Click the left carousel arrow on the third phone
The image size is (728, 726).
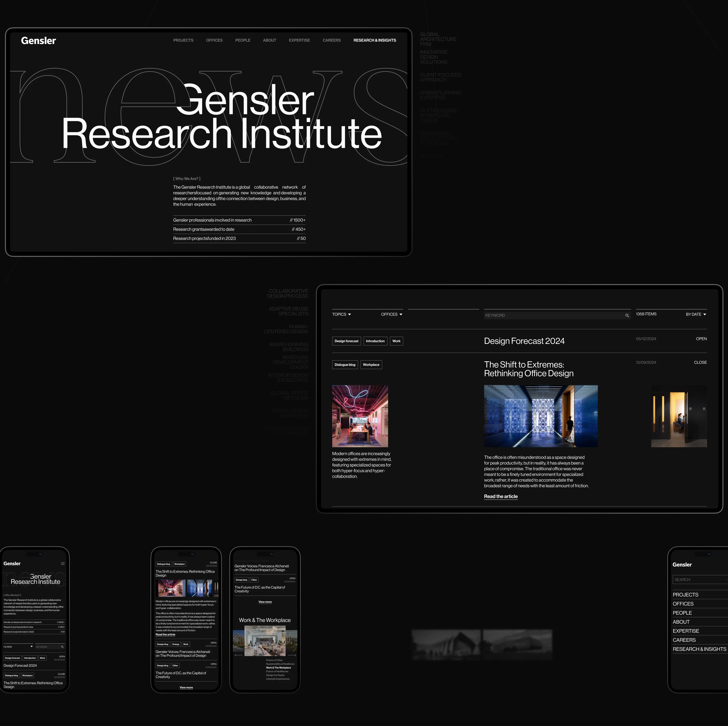[x=238, y=655]
